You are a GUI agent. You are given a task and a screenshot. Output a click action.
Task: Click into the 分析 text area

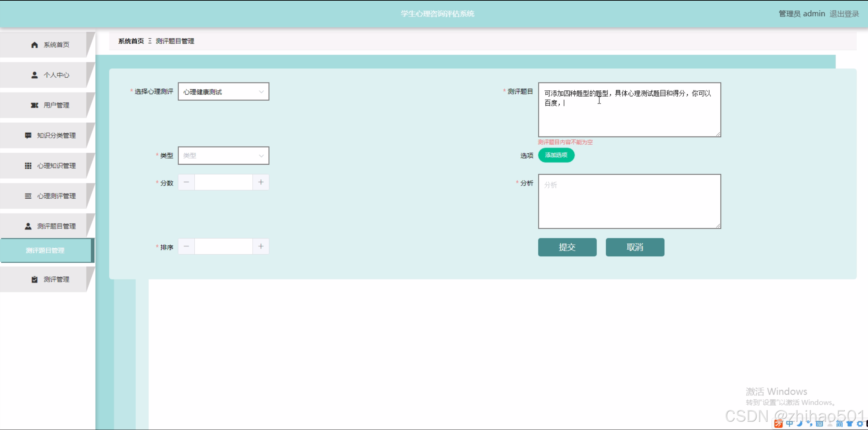pyautogui.click(x=629, y=201)
